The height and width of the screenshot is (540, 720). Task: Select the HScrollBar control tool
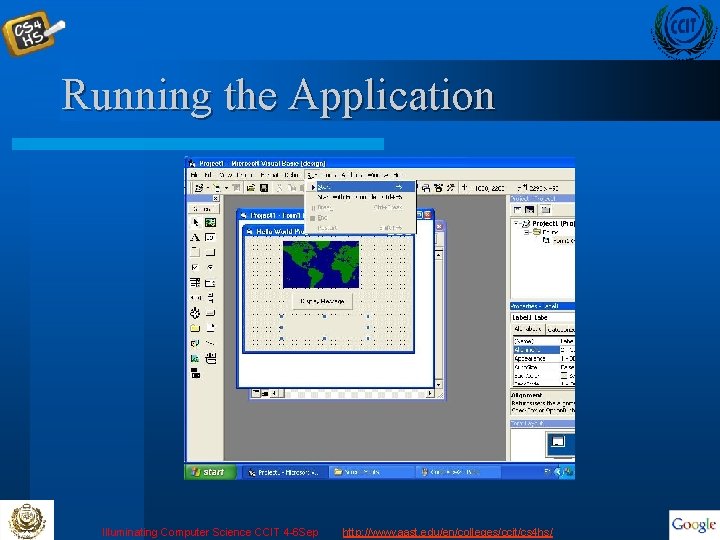pos(195,298)
